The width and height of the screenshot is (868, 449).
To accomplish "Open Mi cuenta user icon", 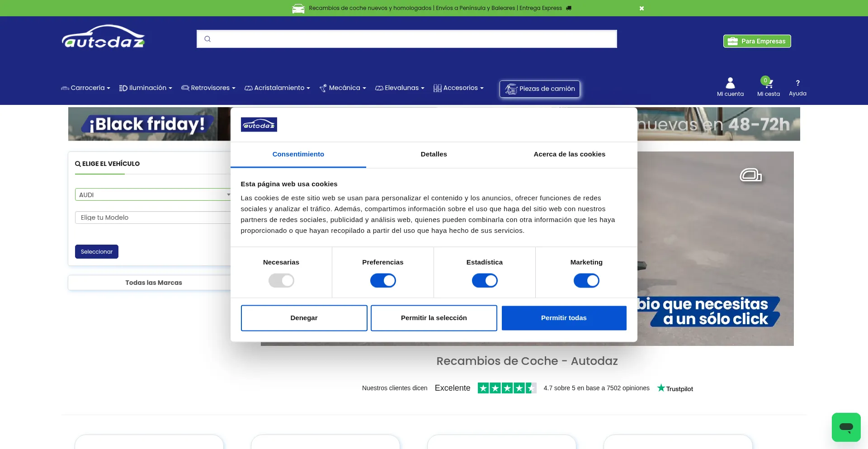I will (730, 83).
